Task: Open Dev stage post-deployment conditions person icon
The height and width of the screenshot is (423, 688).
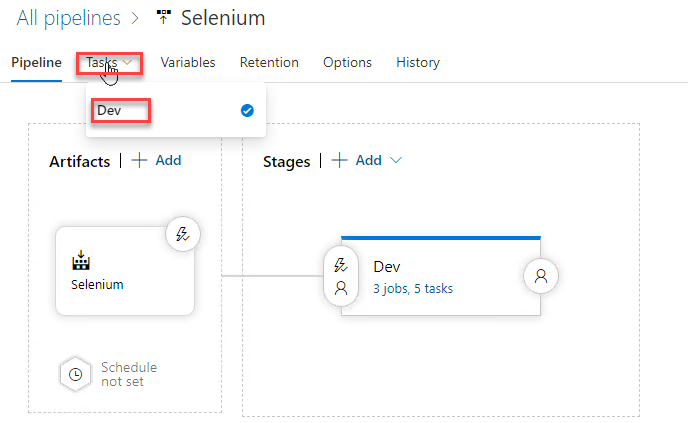Action: pos(541,276)
